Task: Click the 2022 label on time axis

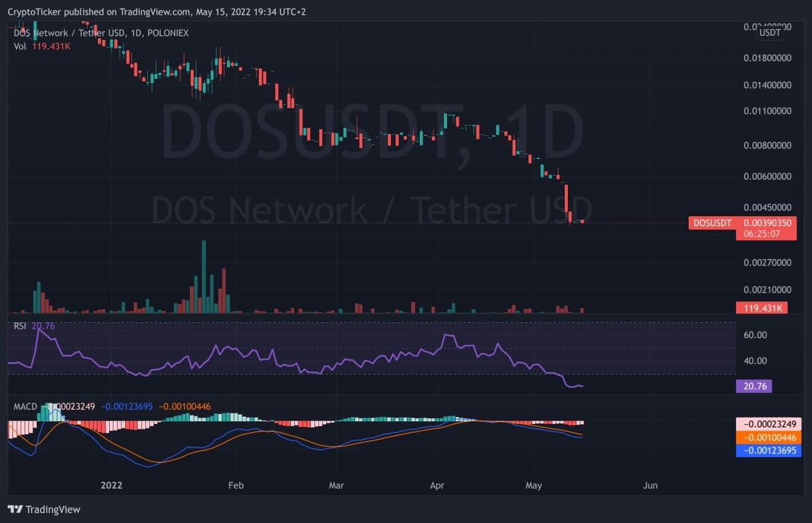Action: coord(112,485)
